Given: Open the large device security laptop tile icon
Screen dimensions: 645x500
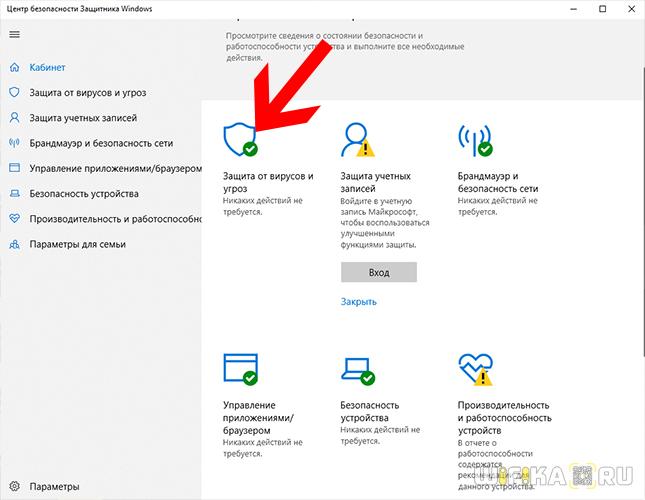Looking at the screenshot, I should [358, 370].
